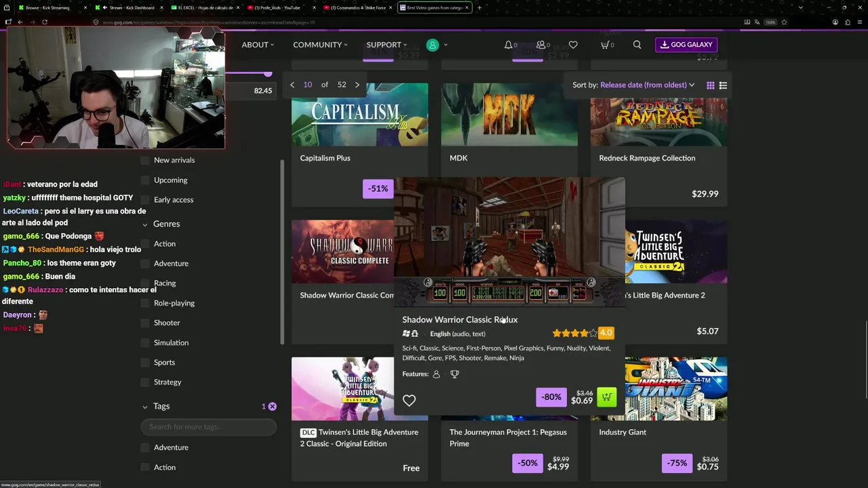Viewport: 868px width, 488px height.
Task: Expand the COMMUNITY menu
Action: tap(320, 45)
